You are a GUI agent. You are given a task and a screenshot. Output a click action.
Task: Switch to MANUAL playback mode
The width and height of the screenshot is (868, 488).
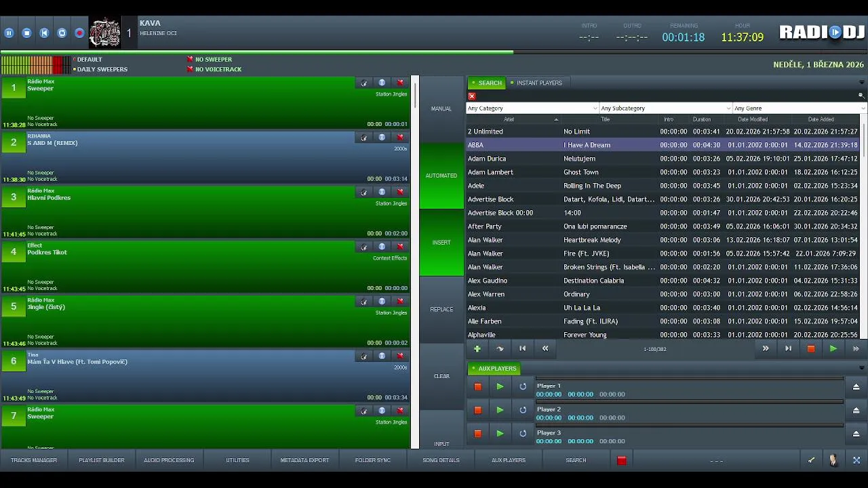[441, 108]
